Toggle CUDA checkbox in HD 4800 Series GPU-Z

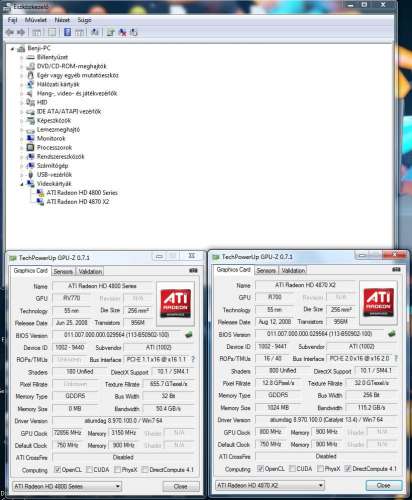pos(89,469)
